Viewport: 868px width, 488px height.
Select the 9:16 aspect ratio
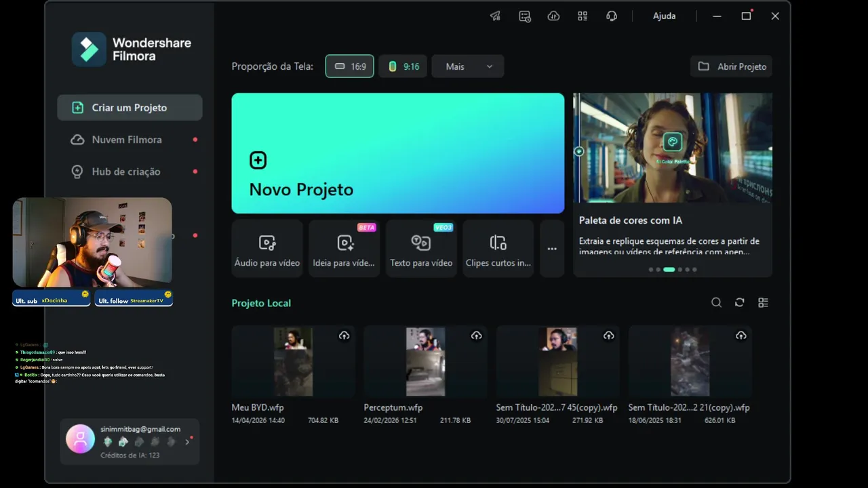(x=403, y=66)
